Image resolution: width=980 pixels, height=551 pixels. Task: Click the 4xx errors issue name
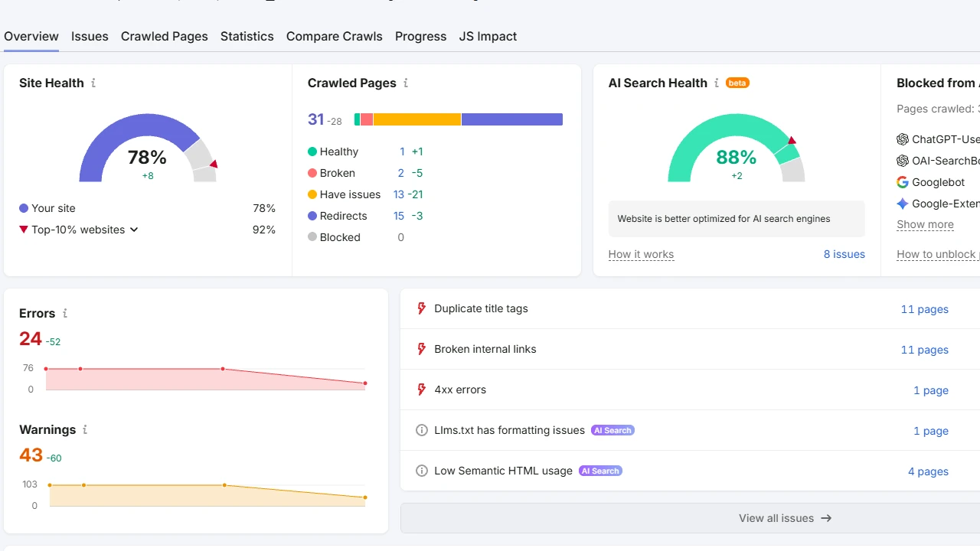point(460,390)
